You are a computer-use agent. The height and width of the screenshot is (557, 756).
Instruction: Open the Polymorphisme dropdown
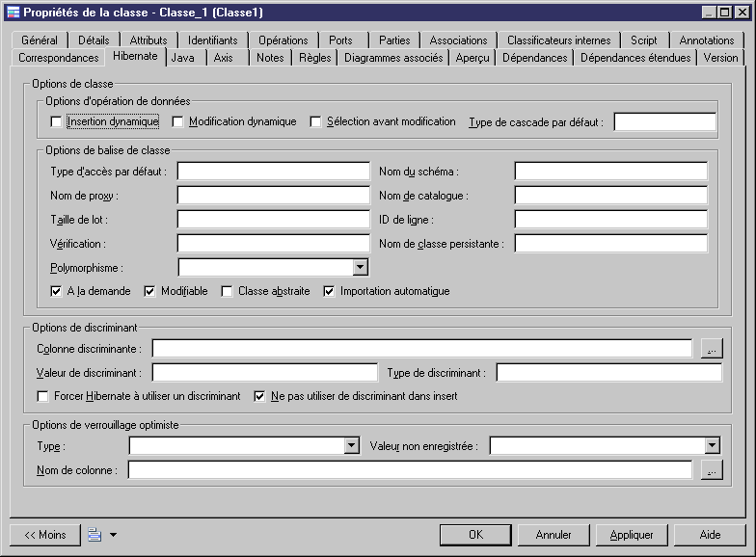[360, 268]
